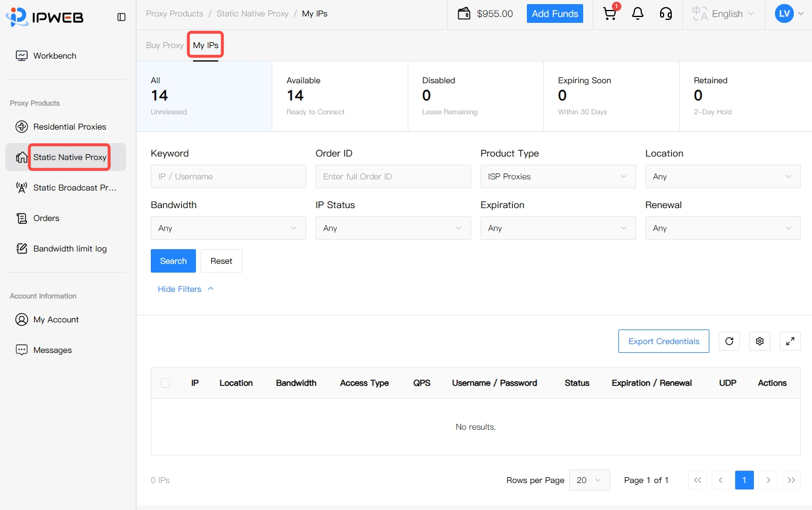Collapse the sidebar with the panel icon
This screenshot has height=510, width=812.
tap(121, 17)
